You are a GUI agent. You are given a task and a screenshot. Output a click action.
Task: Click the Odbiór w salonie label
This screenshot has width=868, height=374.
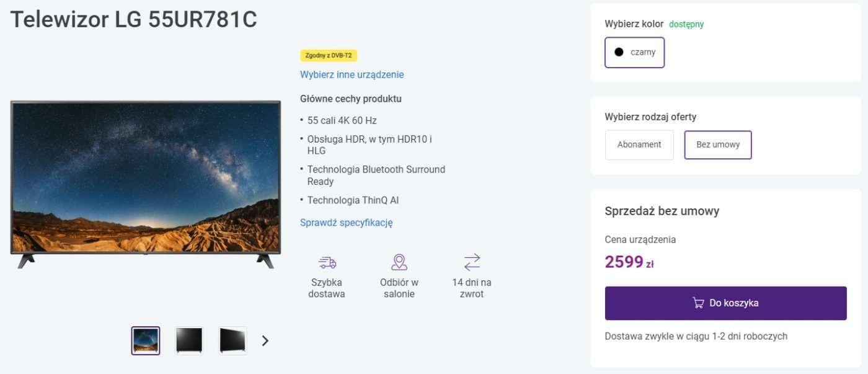(x=399, y=288)
